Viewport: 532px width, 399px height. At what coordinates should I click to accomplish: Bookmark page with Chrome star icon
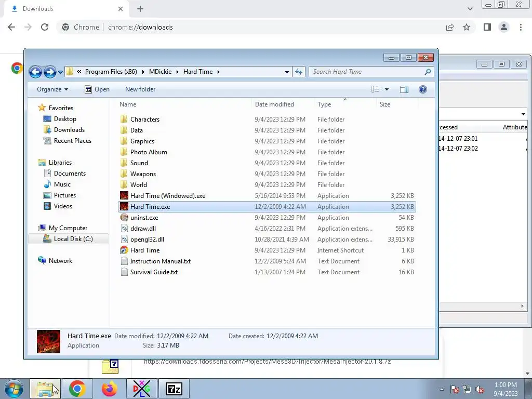click(x=467, y=27)
